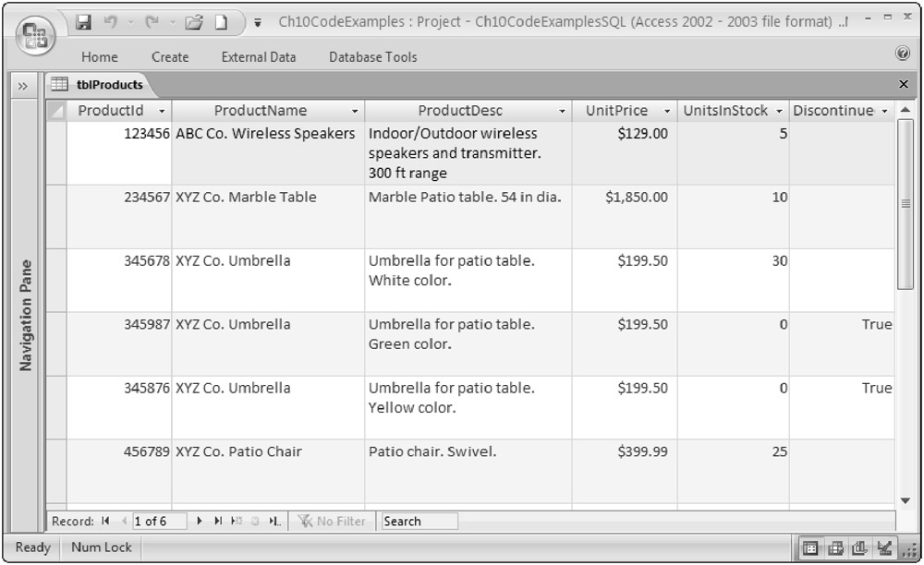Expand the Navigation Pane with chevron button
924x565 pixels.
pyautogui.click(x=22, y=85)
